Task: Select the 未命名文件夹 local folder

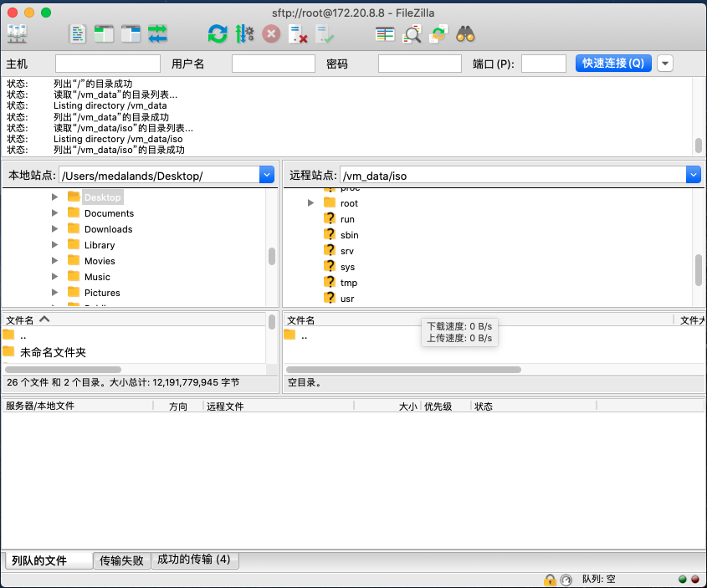Action: tap(53, 352)
